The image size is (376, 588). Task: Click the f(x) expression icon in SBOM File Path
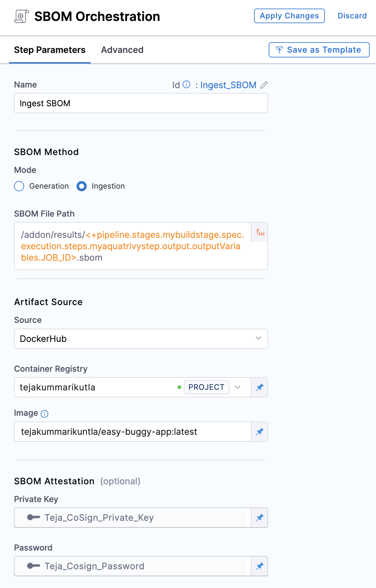[x=260, y=232]
